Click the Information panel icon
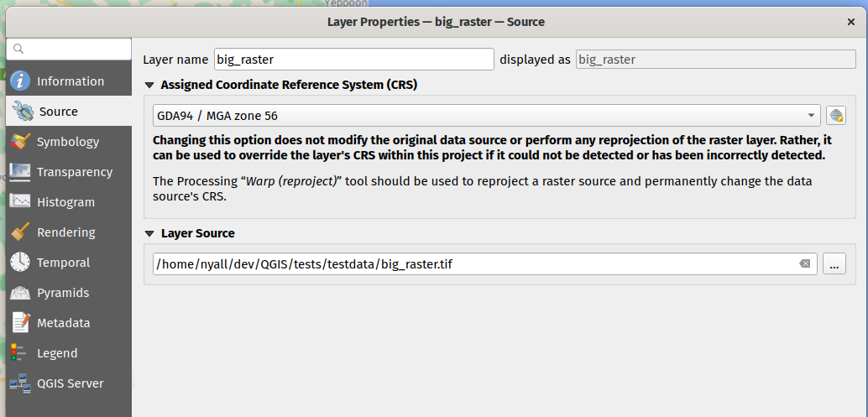The height and width of the screenshot is (417, 868). tap(21, 81)
